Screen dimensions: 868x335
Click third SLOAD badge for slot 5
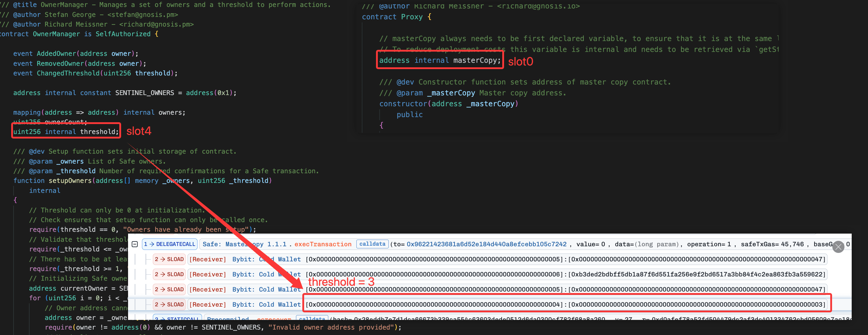pos(169,289)
